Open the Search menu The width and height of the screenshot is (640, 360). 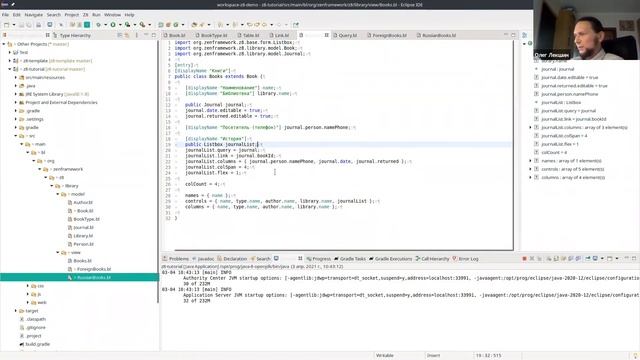coord(53,15)
